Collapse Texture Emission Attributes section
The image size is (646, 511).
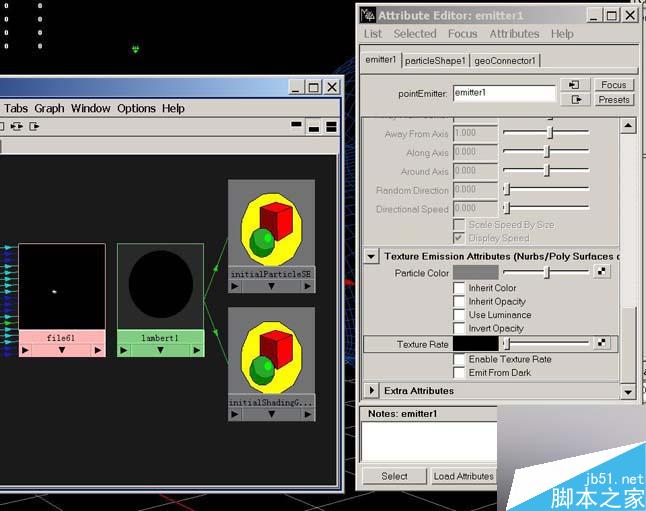(x=371, y=256)
